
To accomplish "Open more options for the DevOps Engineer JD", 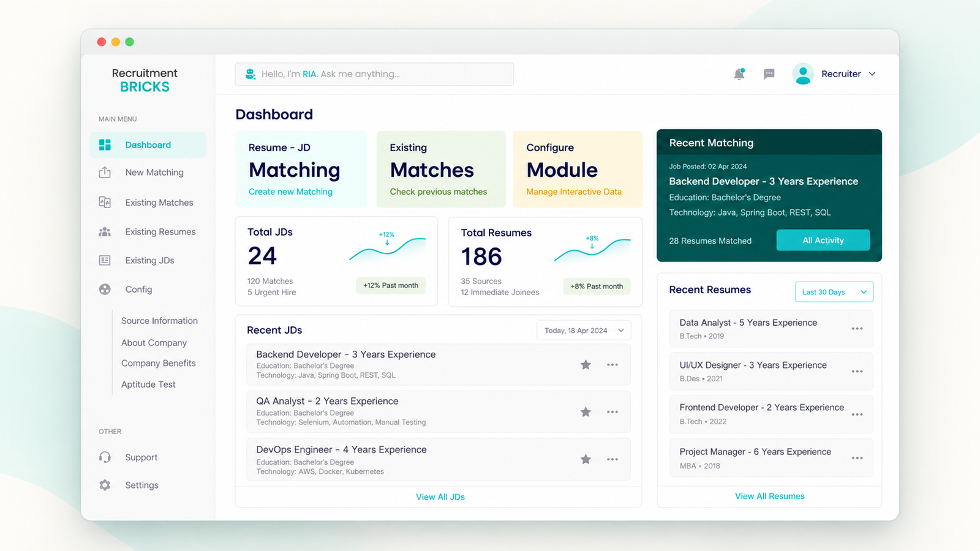I will 612,459.
